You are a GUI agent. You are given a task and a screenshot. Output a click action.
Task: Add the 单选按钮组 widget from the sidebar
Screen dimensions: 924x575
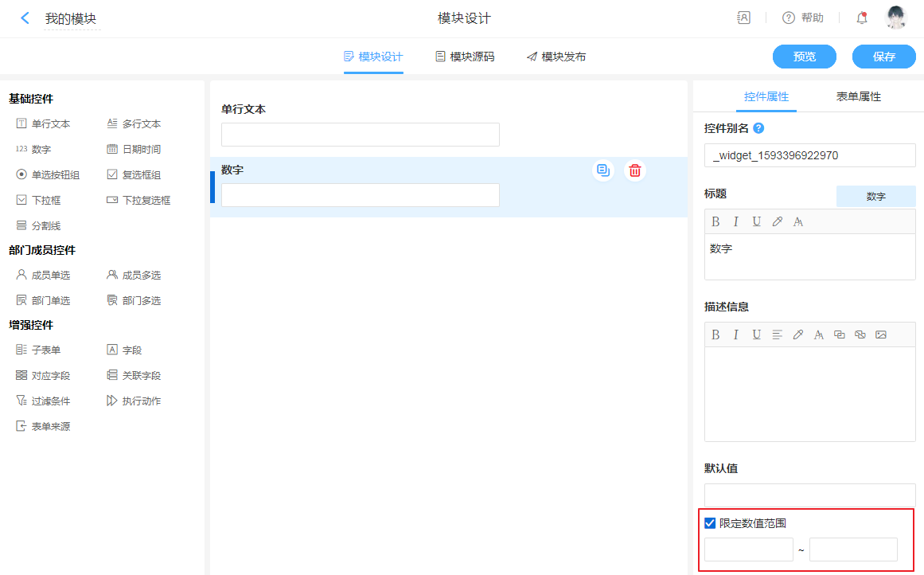[48, 175]
